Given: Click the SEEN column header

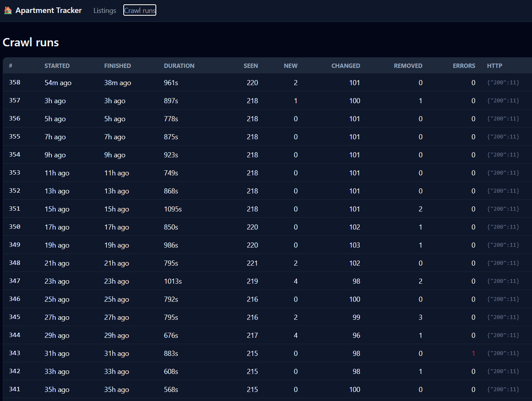Looking at the screenshot, I should point(250,66).
